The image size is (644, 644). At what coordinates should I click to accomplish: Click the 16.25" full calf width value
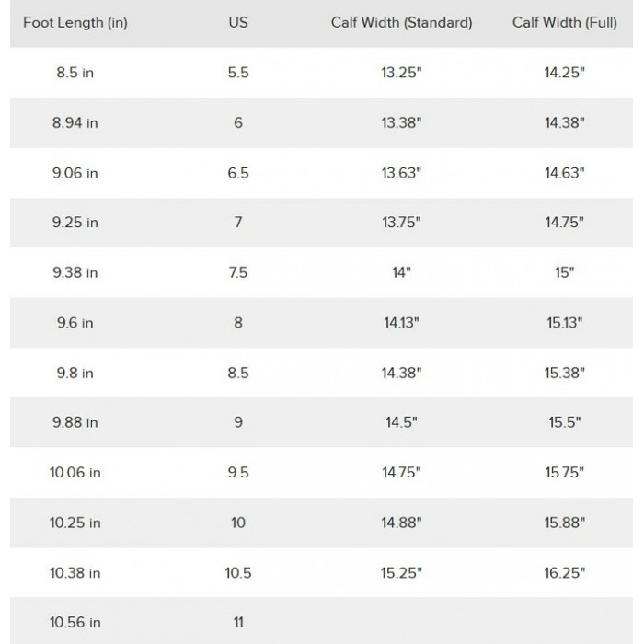click(x=564, y=573)
